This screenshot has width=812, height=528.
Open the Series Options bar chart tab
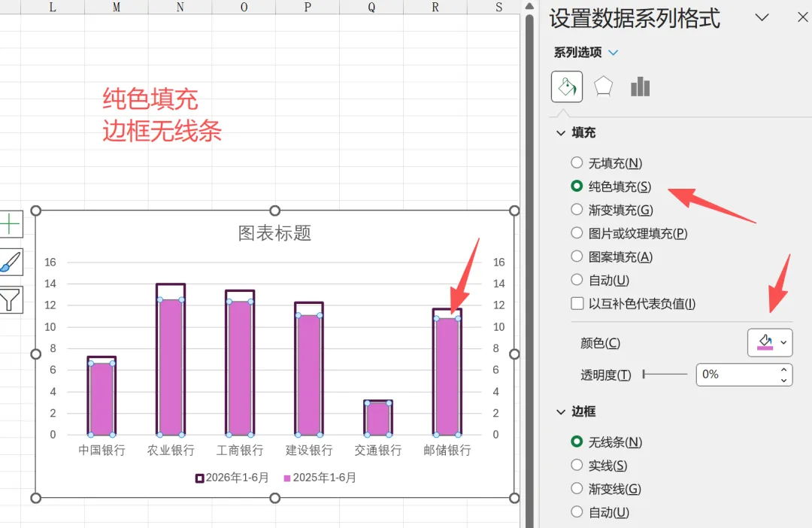click(640, 86)
